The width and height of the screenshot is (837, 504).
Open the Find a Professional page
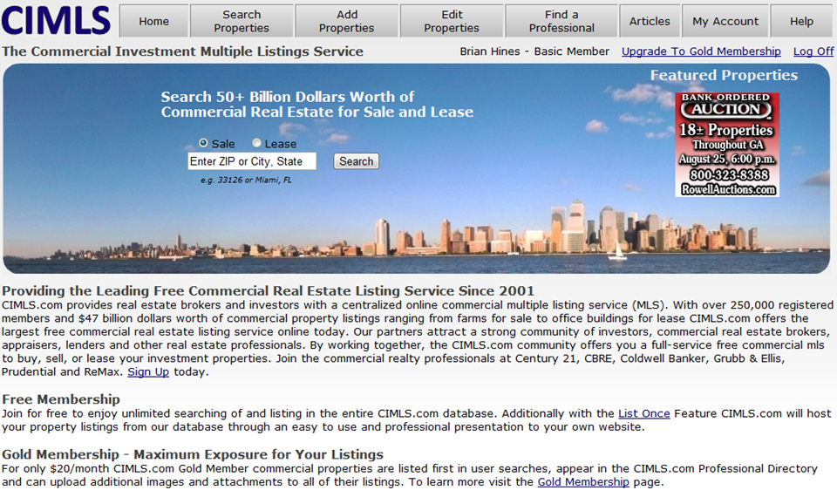561,21
